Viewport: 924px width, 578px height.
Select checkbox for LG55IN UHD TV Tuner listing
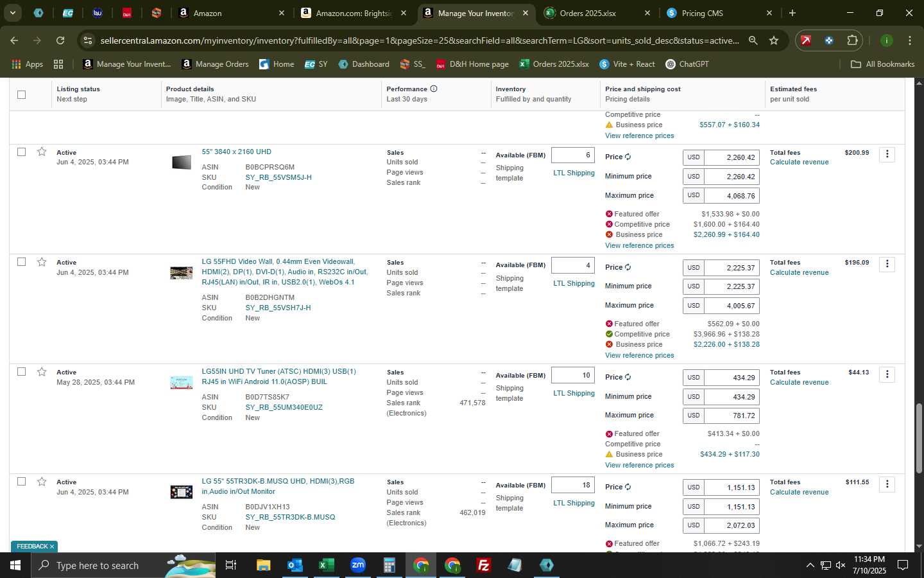(21, 372)
